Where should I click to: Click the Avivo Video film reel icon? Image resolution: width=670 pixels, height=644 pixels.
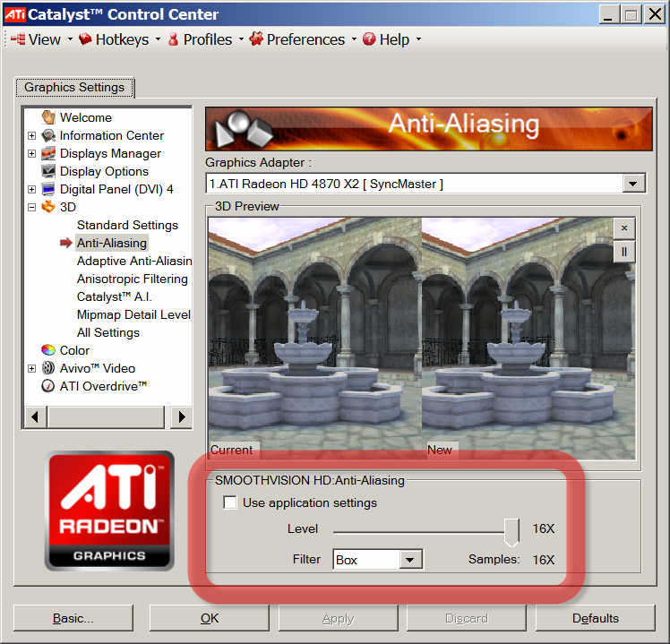pyautogui.click(x=48, y=368)
